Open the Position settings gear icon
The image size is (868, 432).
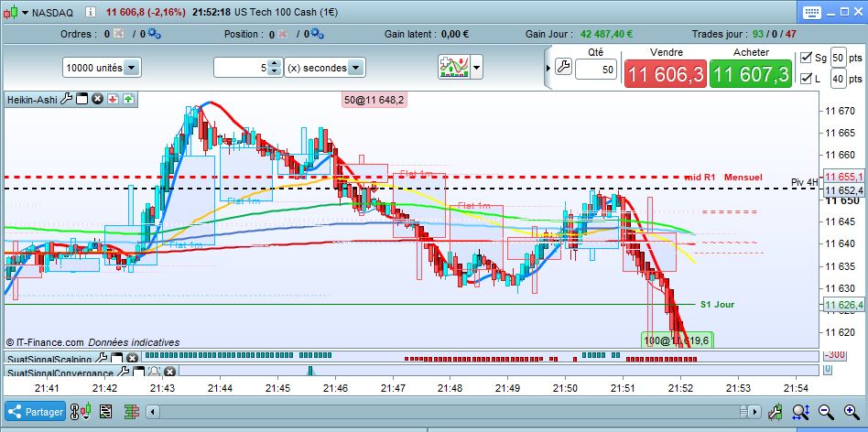point(317,34)
